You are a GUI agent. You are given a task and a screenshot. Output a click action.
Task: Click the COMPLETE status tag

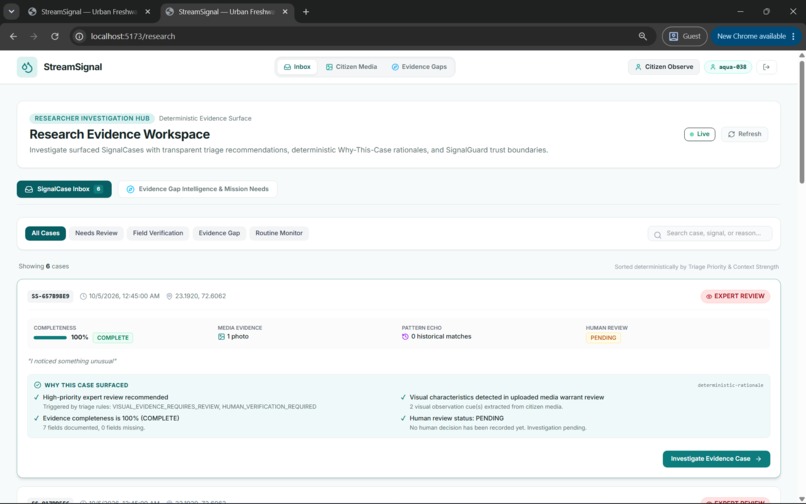click(x=113, y=338)
